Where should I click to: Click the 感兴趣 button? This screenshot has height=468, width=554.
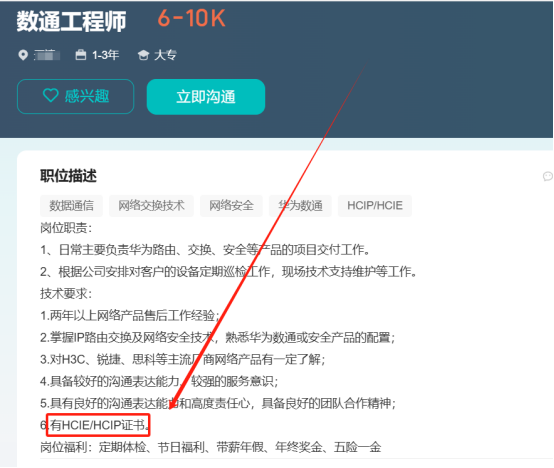pyautogui.click(x=75, y=96)
